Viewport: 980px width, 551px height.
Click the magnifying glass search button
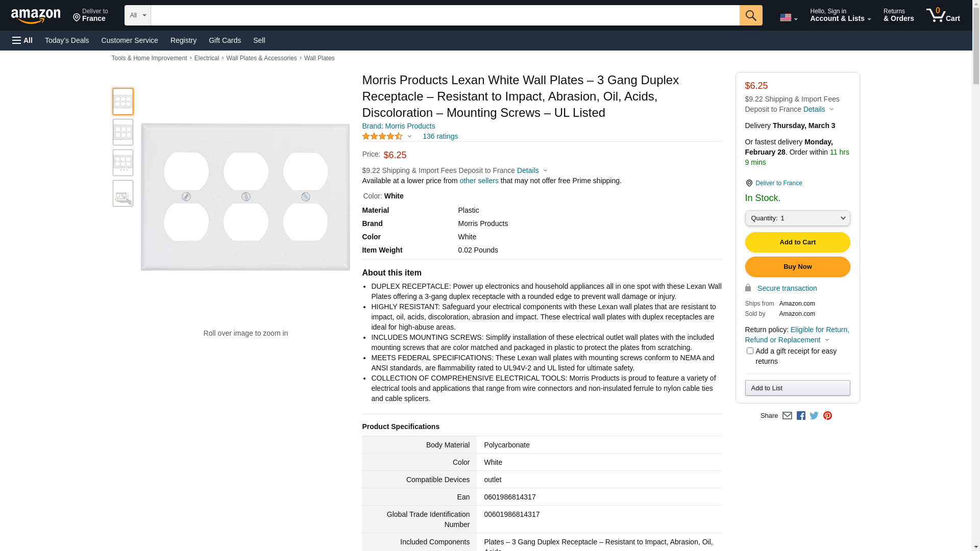point(750,15)
